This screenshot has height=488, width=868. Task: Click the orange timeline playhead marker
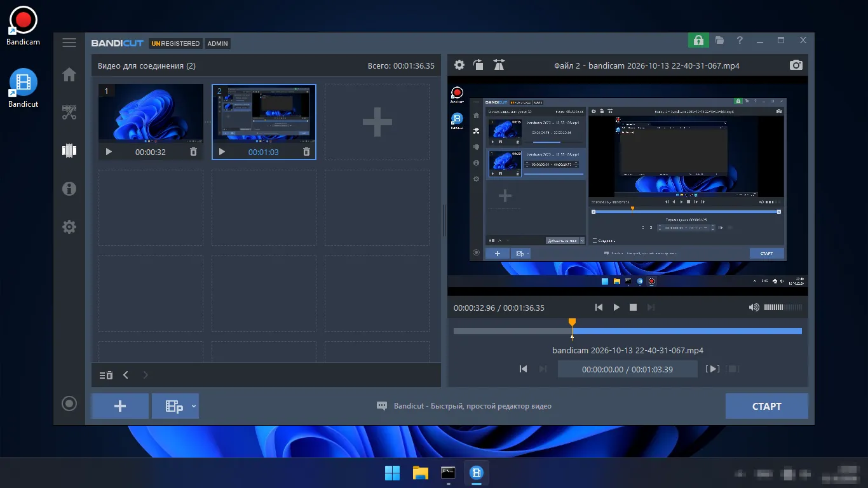click(572, 323)
